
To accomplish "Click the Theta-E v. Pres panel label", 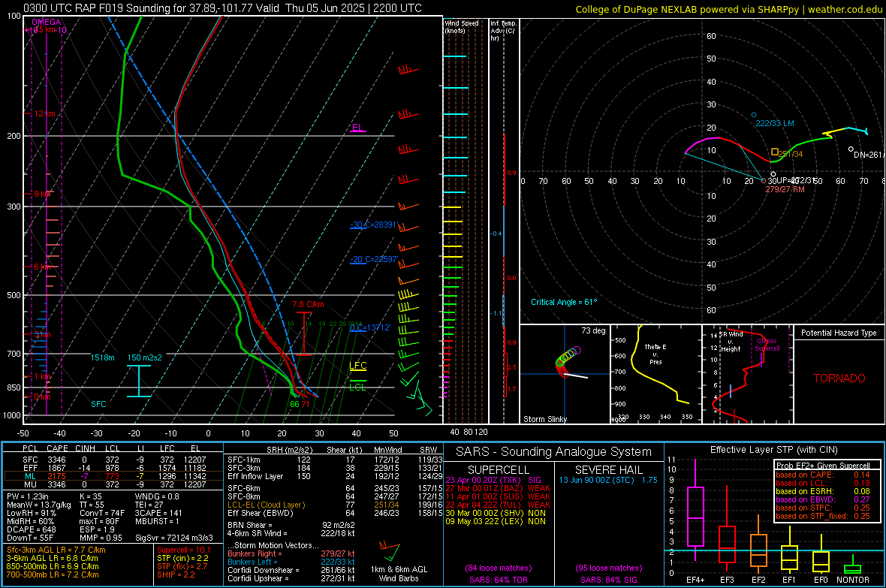I will pyautogui.click(x=655, y=354).
